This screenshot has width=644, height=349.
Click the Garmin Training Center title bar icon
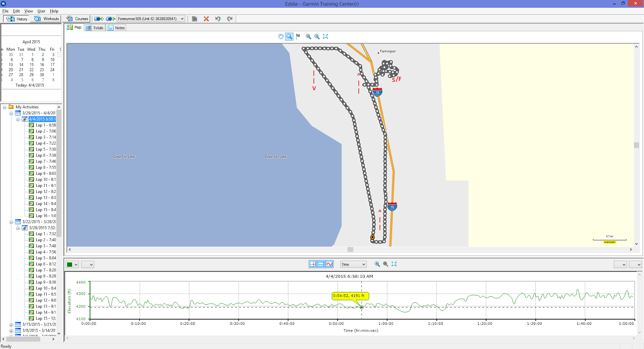(x=4, y=4)
